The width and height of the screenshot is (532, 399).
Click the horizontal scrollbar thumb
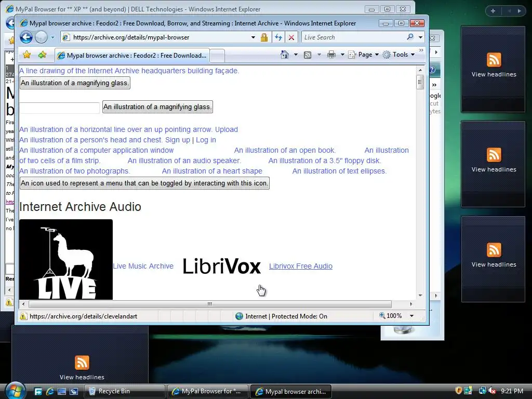coord(210,304)
